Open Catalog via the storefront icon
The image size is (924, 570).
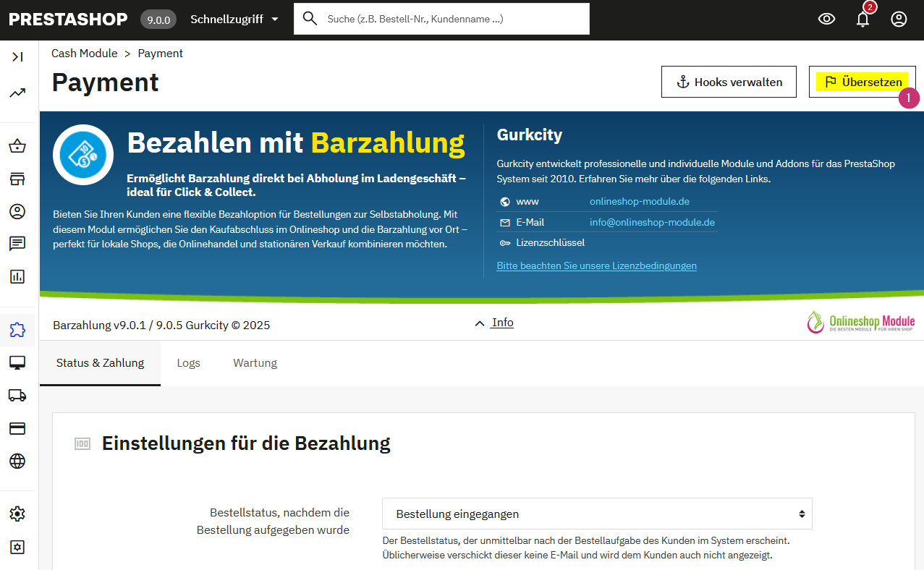[x=17, y=179]
